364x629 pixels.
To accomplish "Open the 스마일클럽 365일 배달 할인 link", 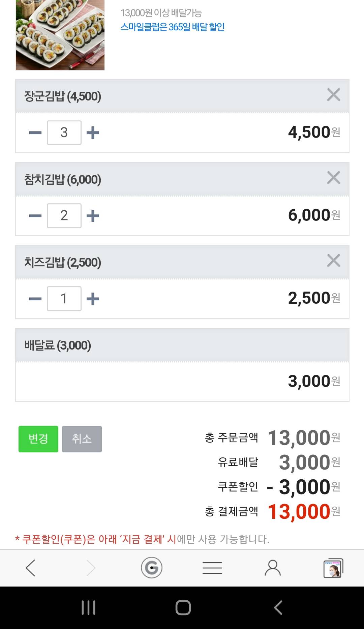I will 172,27.
